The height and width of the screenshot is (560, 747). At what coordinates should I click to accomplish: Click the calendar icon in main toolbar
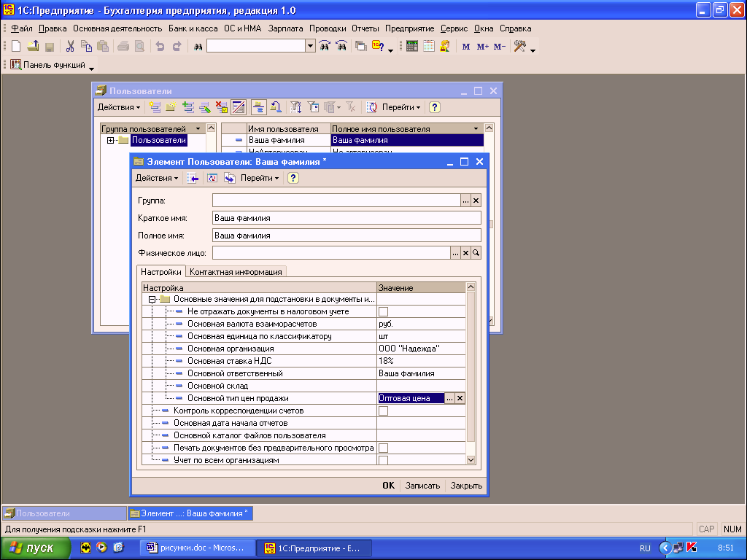[428, 46]
